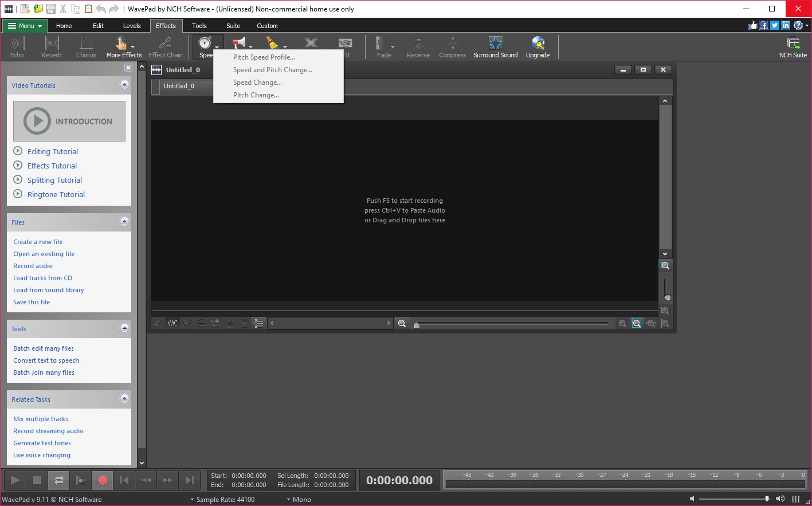Open the Mono channel dropdown
This screenshot has width=812, height=506.
pos(299,500)
